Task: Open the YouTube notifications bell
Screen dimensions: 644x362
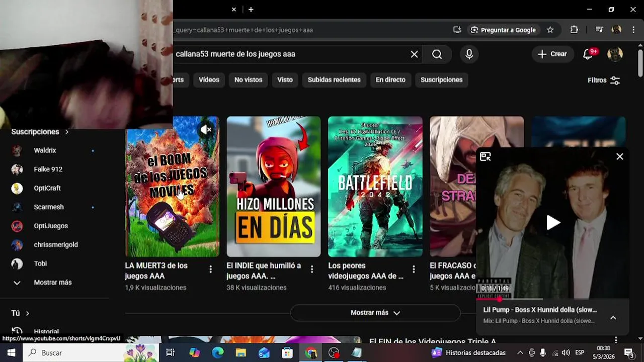Action: pyautogui.click(x=589, y=54)
